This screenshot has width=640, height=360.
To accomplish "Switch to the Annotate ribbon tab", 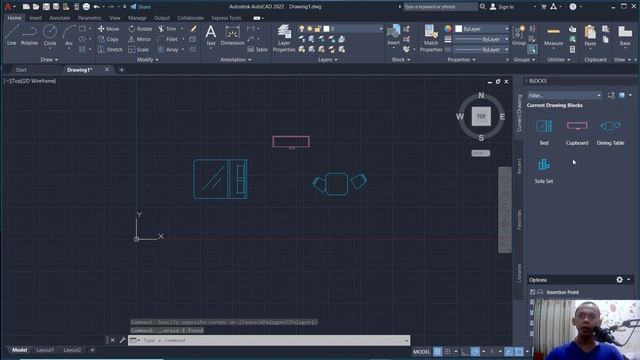I will pyautogui.click(x=60, y=18).
